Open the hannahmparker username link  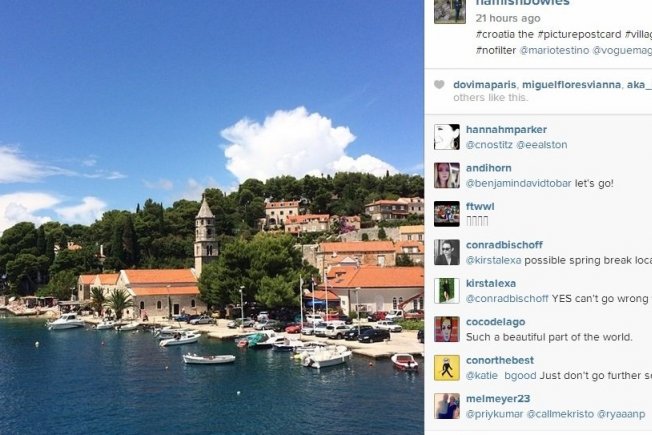point(506,129)
